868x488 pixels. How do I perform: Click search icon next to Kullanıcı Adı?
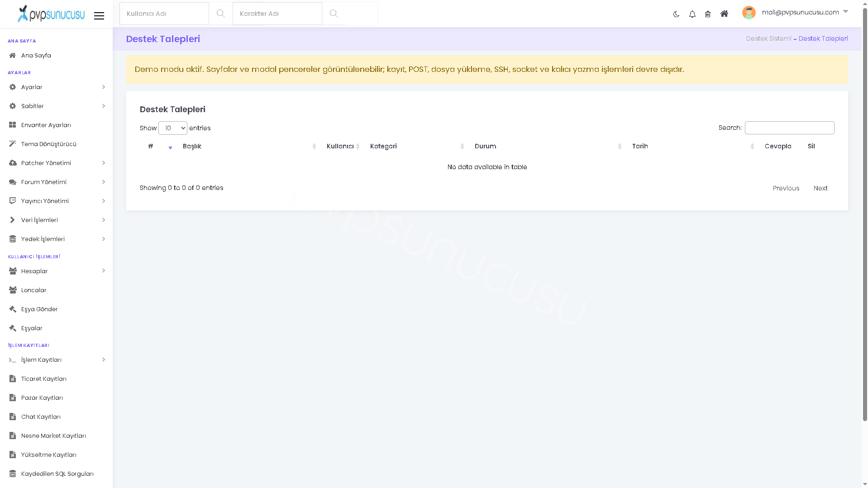[x=220, y=14]
